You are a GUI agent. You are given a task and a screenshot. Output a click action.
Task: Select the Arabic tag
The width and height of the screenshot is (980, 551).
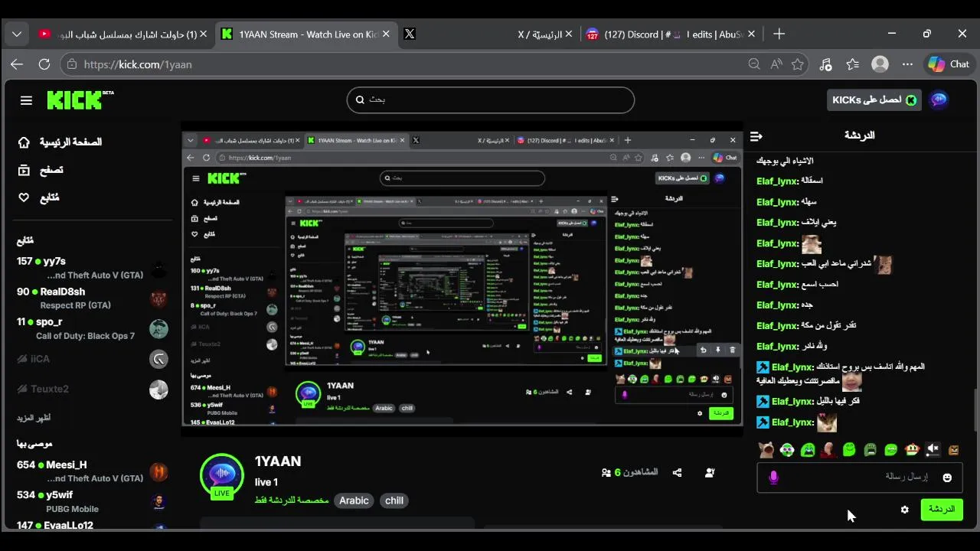click(x=354, y=500)
